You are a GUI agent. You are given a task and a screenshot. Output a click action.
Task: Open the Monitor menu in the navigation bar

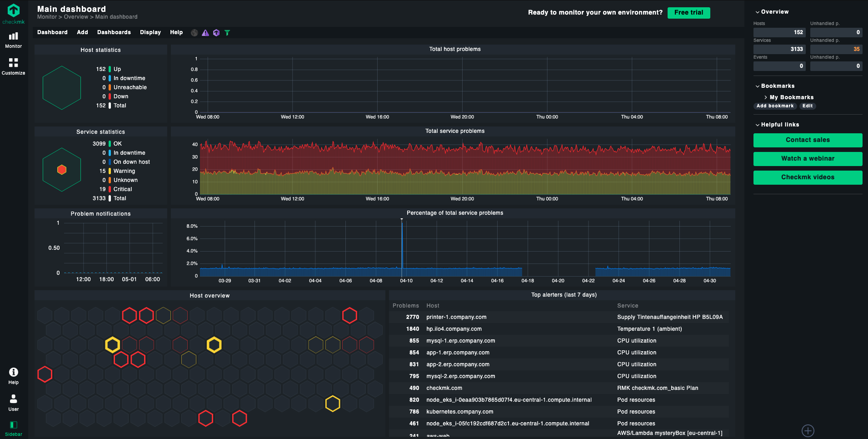coord(14,40)
